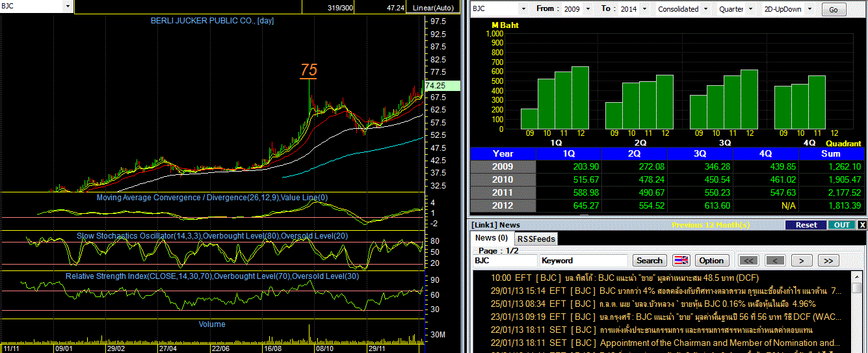
Task: Select the Sum column header
Action: click(x=832, y=154)
